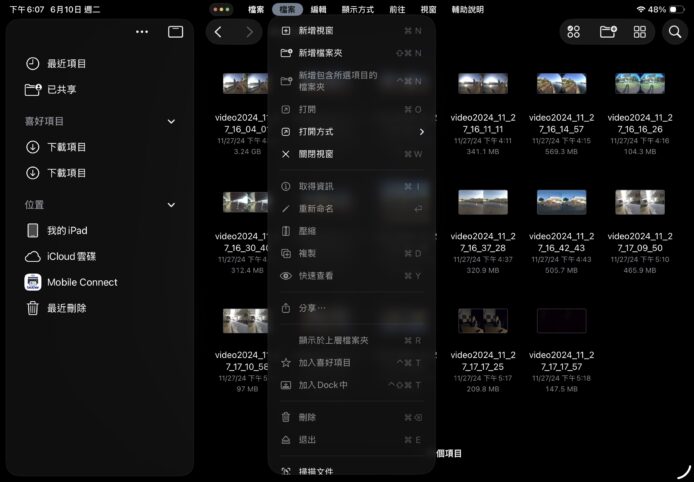This screenshot has height=482, width=694.
Task: Open the new folder toolbar icon
Action: coord(607,32)
